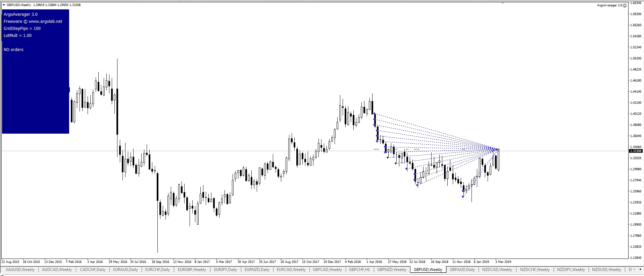Click the '22 Jul 2018' date label
644x276 pixels.
(x=417, y=262)
